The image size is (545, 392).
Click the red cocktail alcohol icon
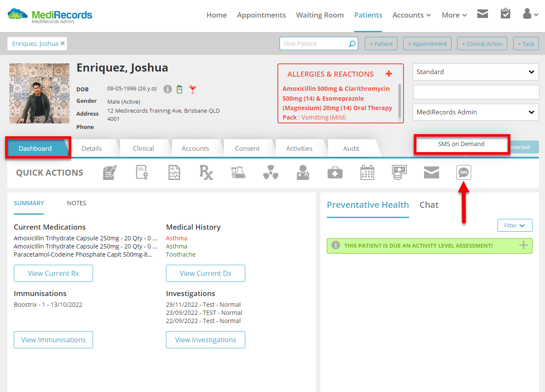click(193, 89)
